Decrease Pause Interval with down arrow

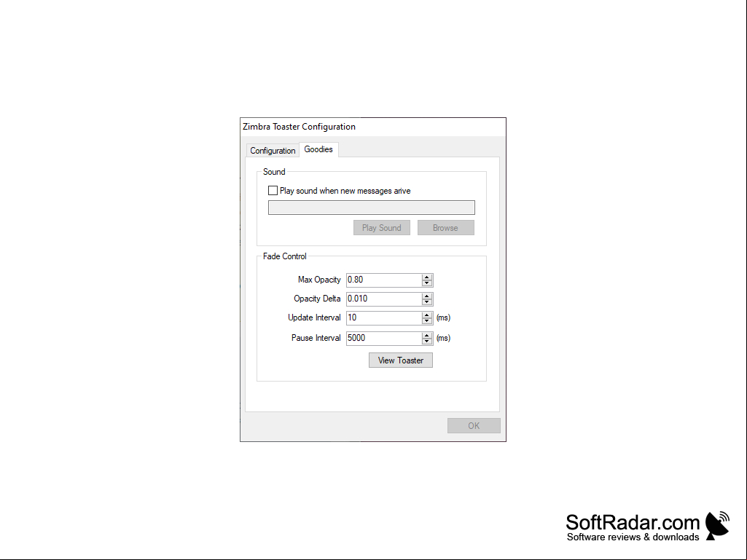click(x=427, y=342)
